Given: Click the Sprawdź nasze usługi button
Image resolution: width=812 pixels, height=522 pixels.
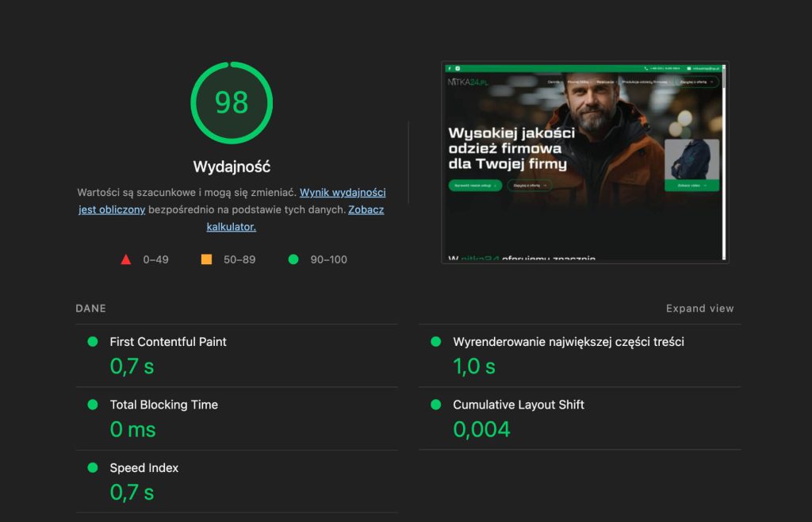Looking at the screenshot, I should 473,184.
